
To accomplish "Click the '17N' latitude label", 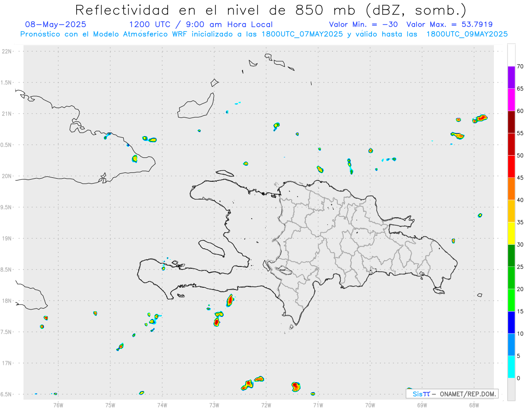I will [7, 363].
